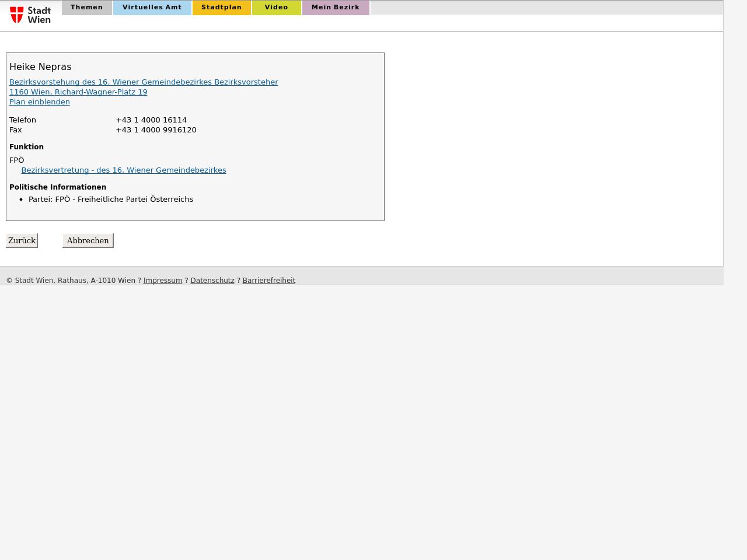
Task: Switch to the Virtuelles Amt tab
Action: (x=152, y=8)
